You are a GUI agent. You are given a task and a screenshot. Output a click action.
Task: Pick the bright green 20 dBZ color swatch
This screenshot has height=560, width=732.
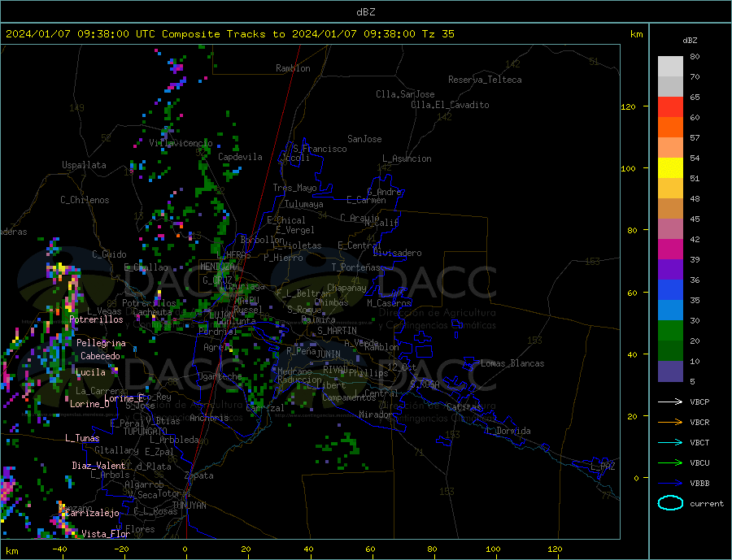click(x=670, y=331)
